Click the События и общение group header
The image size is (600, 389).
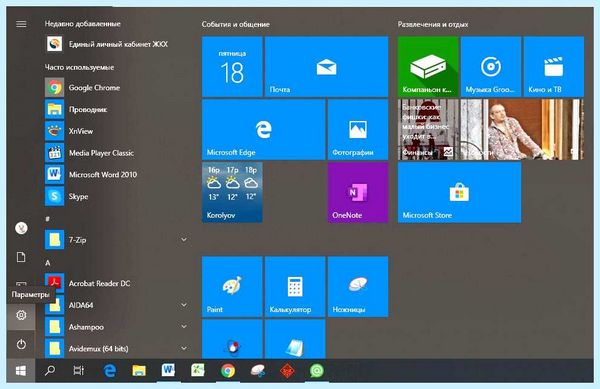click(x=236, y=24)
